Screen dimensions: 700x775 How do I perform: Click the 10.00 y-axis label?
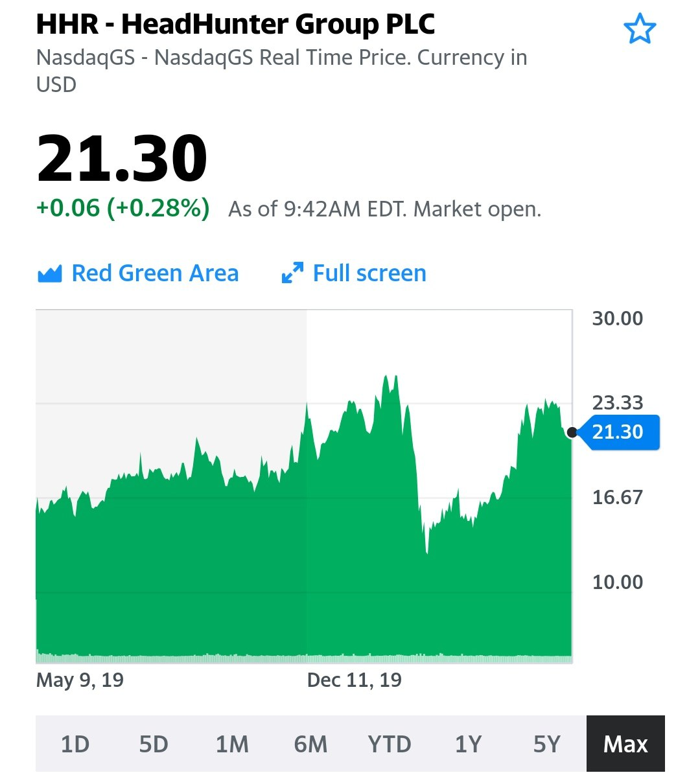pos(618,583)
